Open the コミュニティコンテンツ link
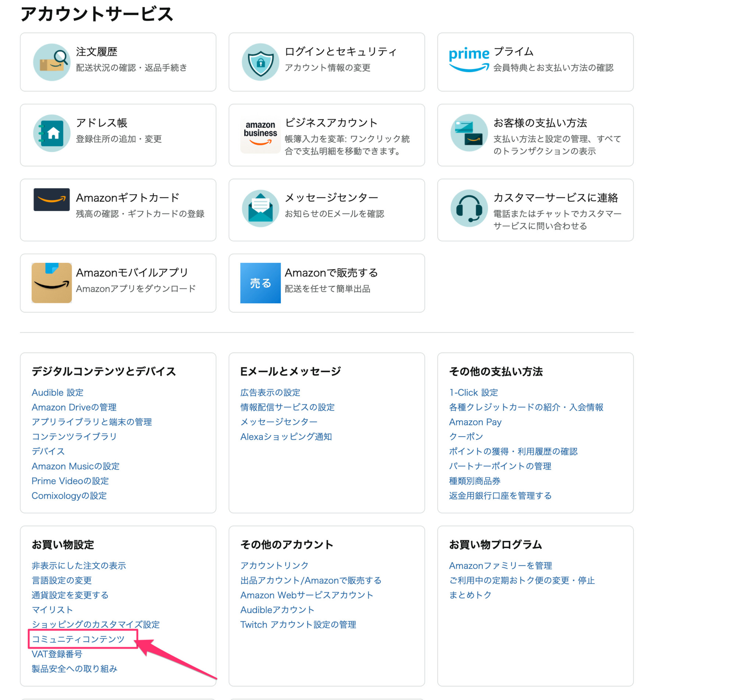This screenshot has width=736, height=700. [x=78, y=639]
